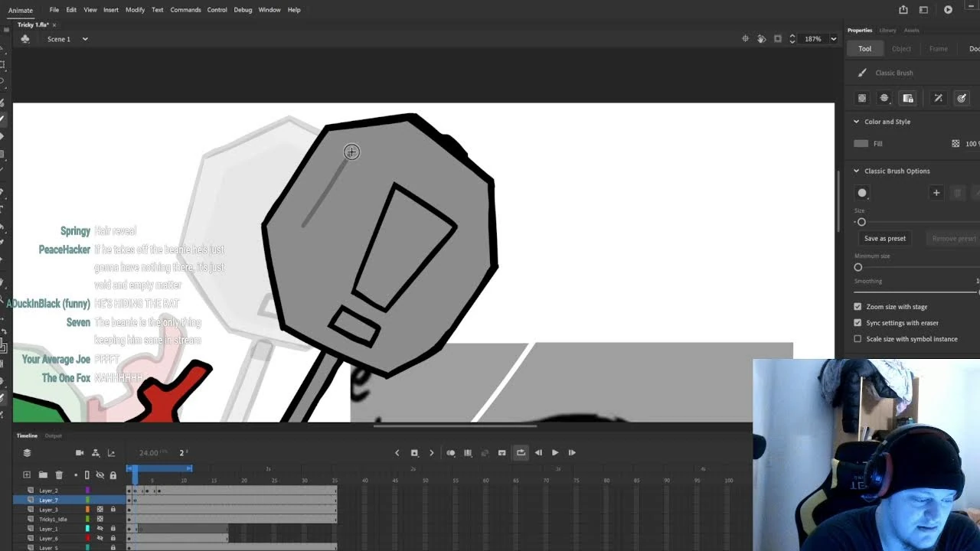The image size is (980, 551).
Task: Disable Sync settings with eraser
Action: coord(858,322)
